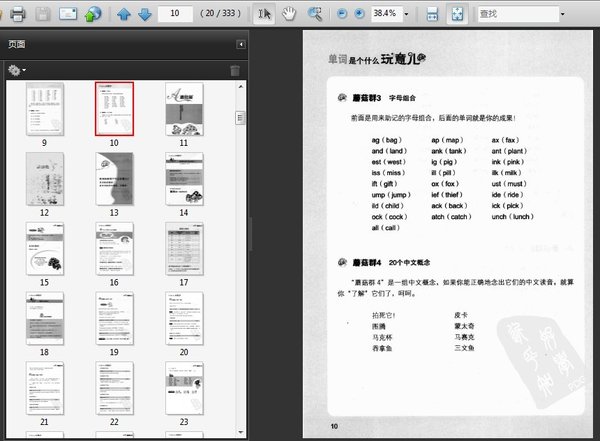Toggle the text selection cursor tool

[x=264, y=14]
